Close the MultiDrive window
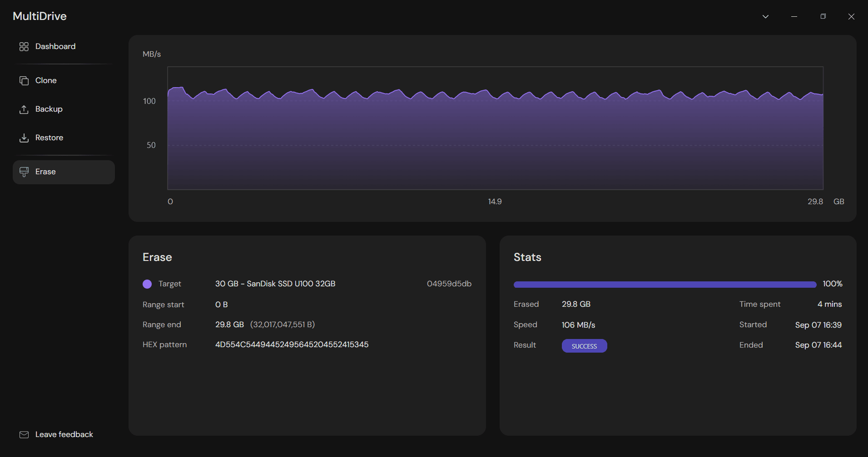This screenshot has width=868, height=457. (851, 17)
